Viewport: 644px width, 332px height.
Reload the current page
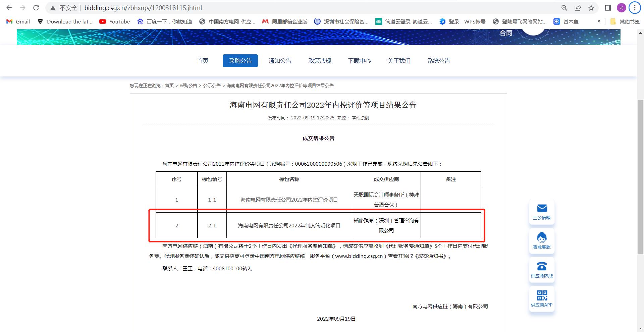coord(36,8)
